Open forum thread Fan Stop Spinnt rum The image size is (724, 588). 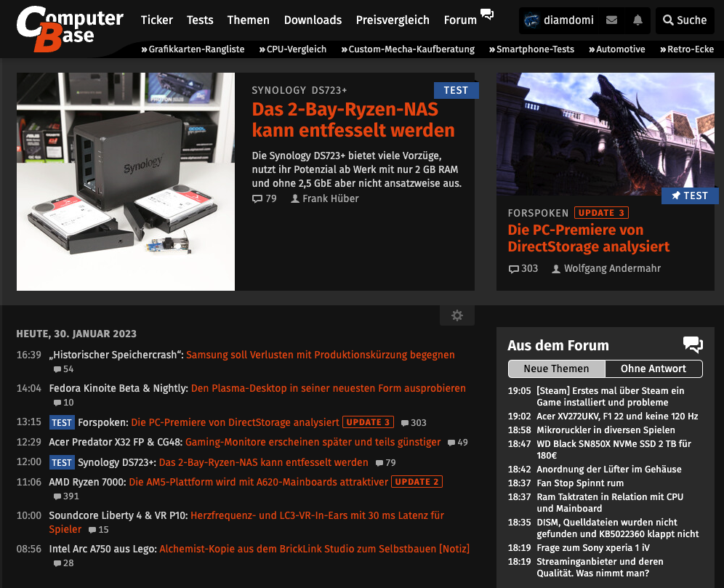[x=580, y=483]
